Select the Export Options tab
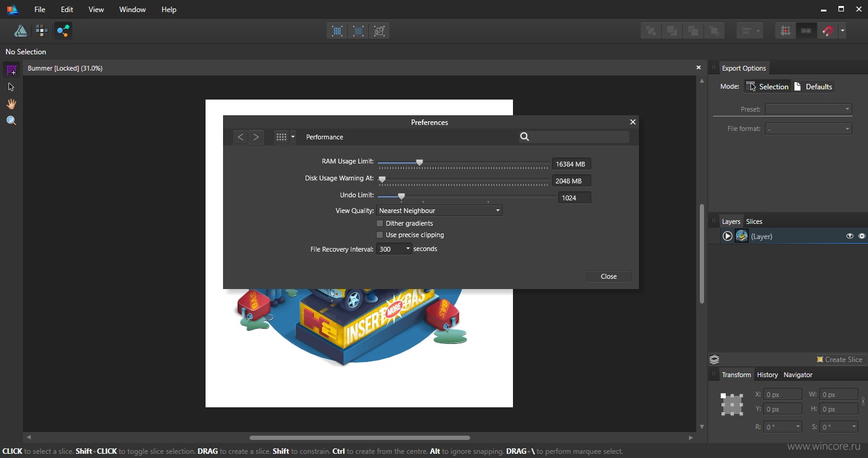Image resolution: width=868 pixels, height=458 pixels. point(744,68)
